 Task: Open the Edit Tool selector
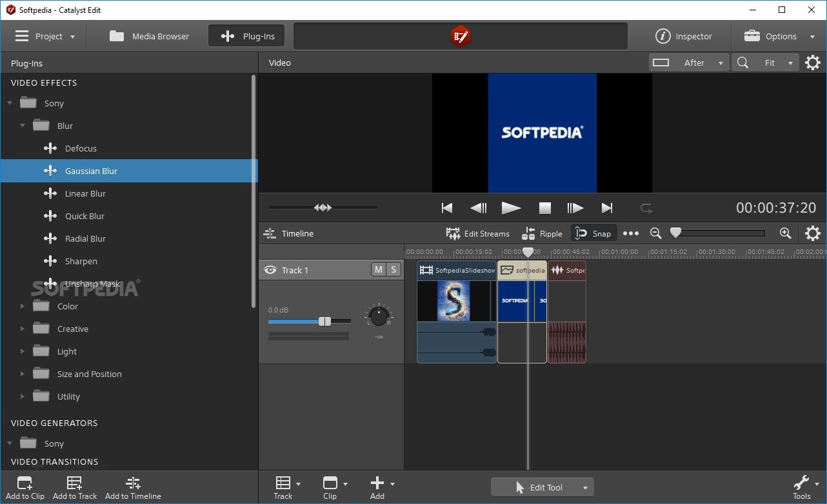coord(543,487)
